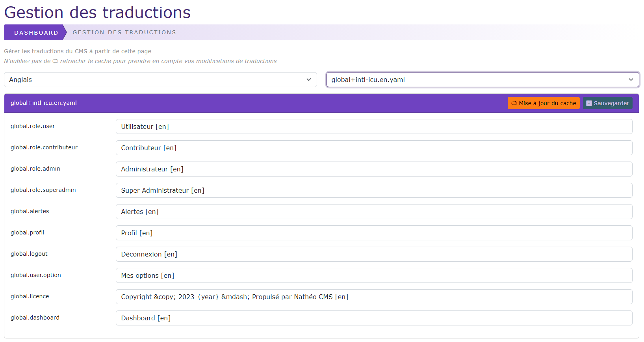Screen dimensions: 644x342
Task: Save translations with Sauvegarder button
Action: [607, 103]
